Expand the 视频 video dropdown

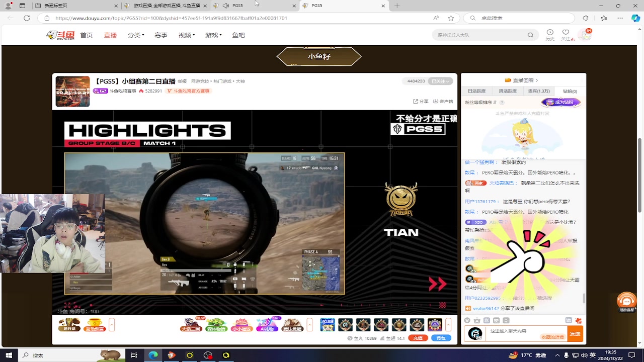[x=186, y=35]
